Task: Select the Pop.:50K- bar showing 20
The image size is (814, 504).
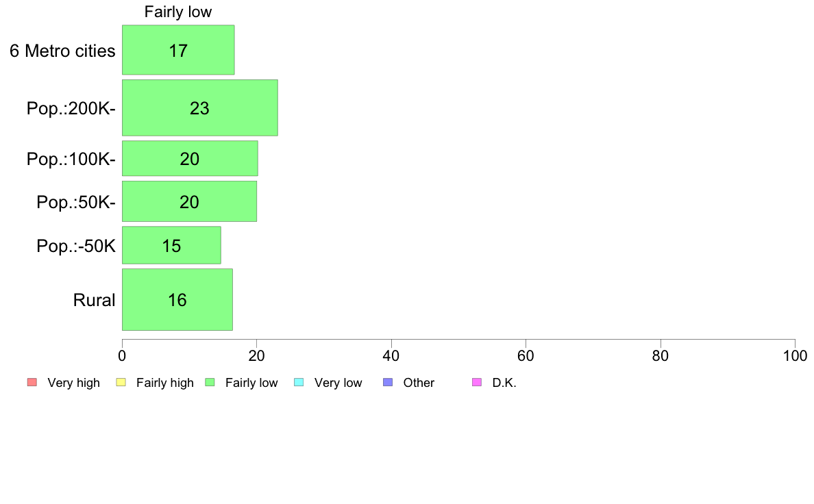Action: [190, 201]
